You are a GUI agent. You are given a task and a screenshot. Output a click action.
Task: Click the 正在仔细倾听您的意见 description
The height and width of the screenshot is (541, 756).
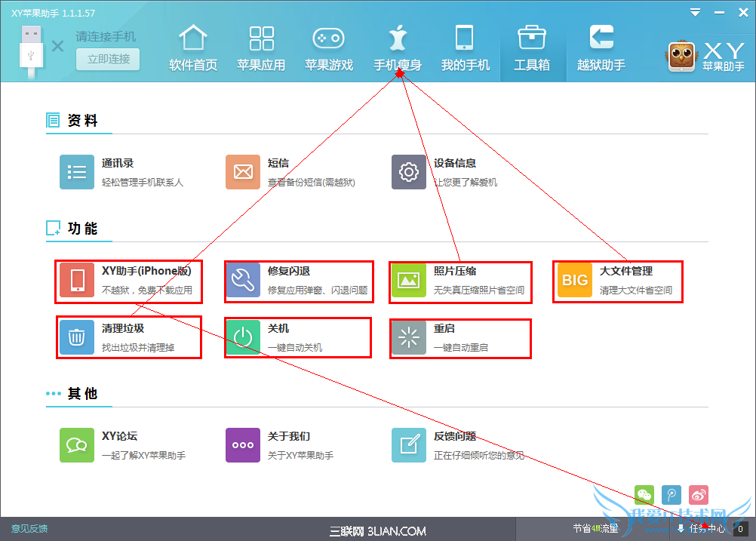coord(479,455)
